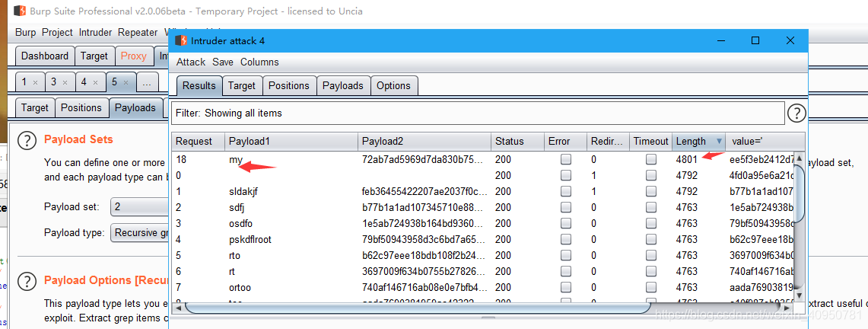Sort by the Payload2 column header
The width and height of the screenshot is (868, 329).
coord(424,141)
